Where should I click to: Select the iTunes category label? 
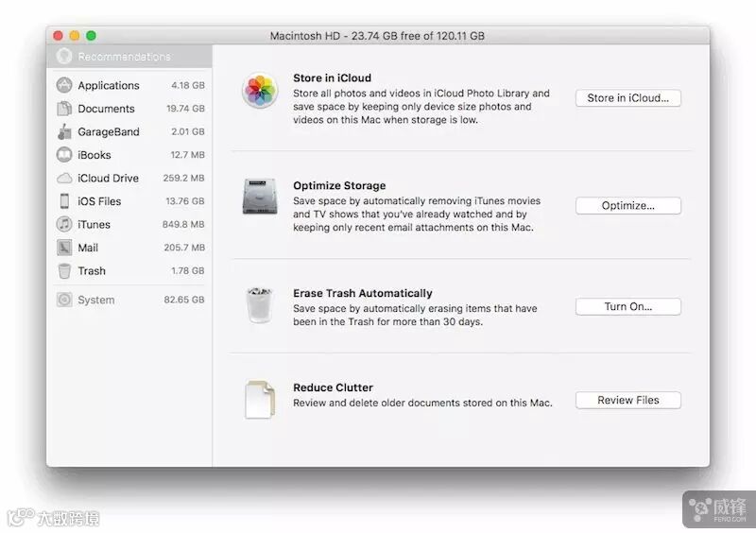[94, 224]
